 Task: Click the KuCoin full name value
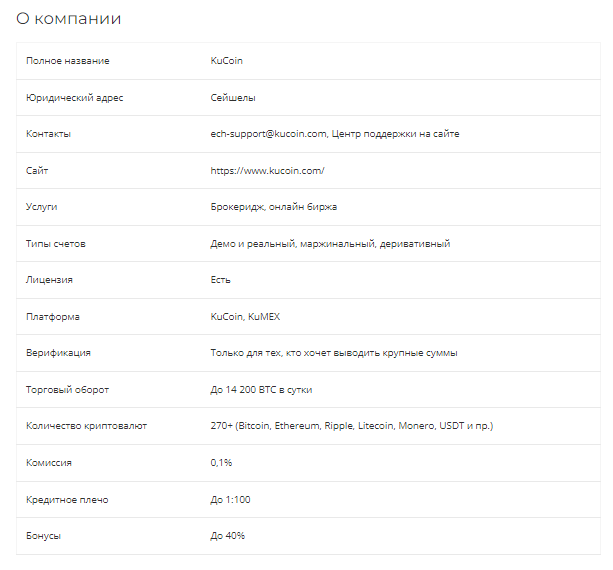coord(226,61)
